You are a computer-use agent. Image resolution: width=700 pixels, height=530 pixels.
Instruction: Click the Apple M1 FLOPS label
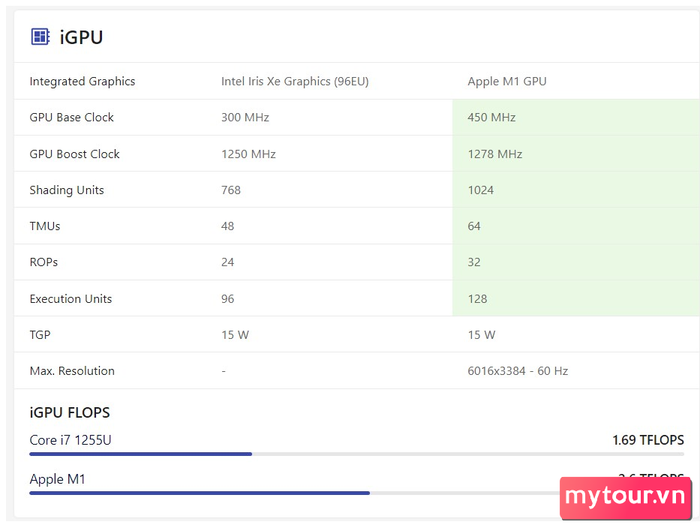(57, 480)
